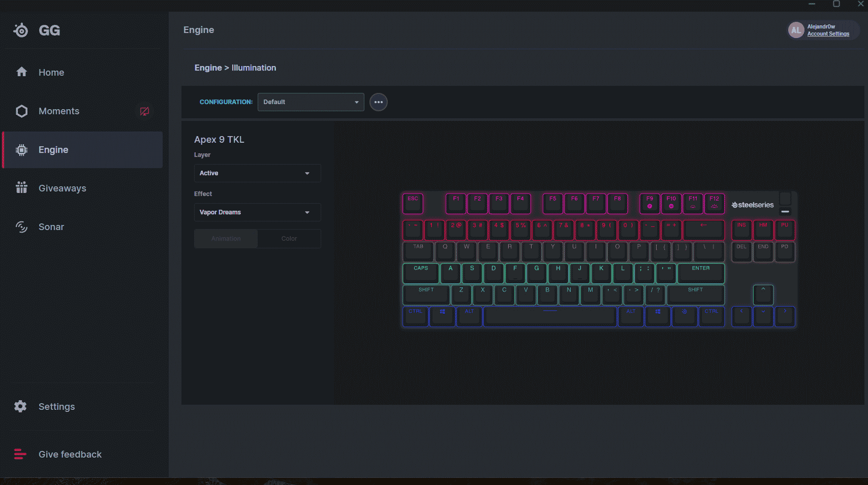Select the Engine sidebar item
868x485 pixels.
[81, 150]
